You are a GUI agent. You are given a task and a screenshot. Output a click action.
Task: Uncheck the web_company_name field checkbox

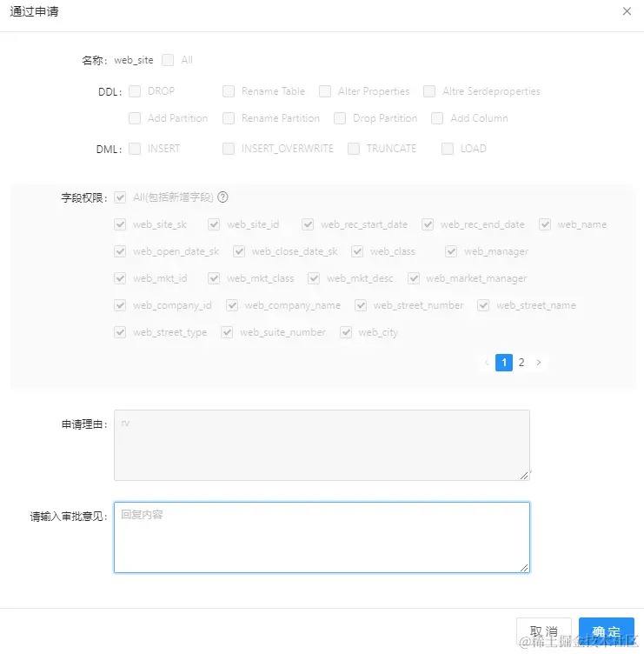pyautogui.click(x=232, y=305)
